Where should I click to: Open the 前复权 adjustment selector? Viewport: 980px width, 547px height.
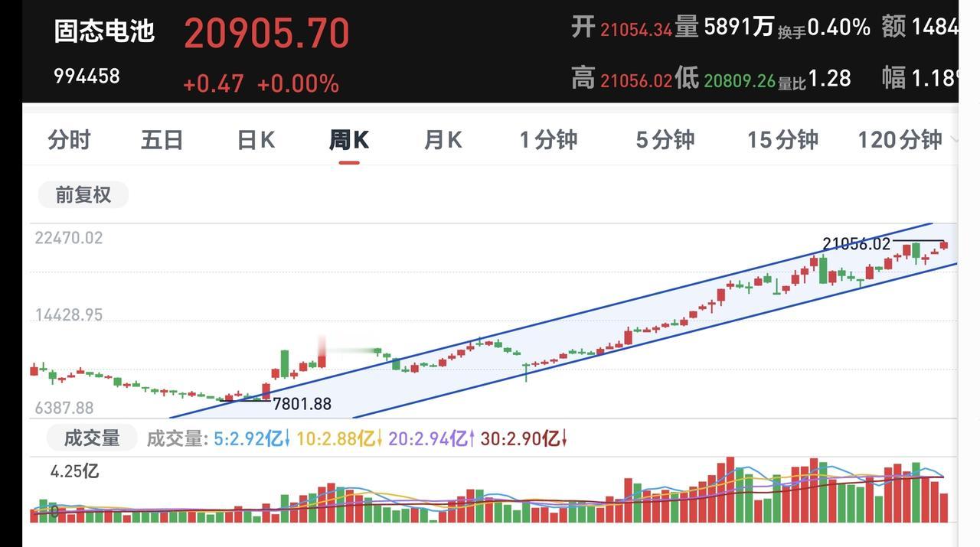pos(83,195)
